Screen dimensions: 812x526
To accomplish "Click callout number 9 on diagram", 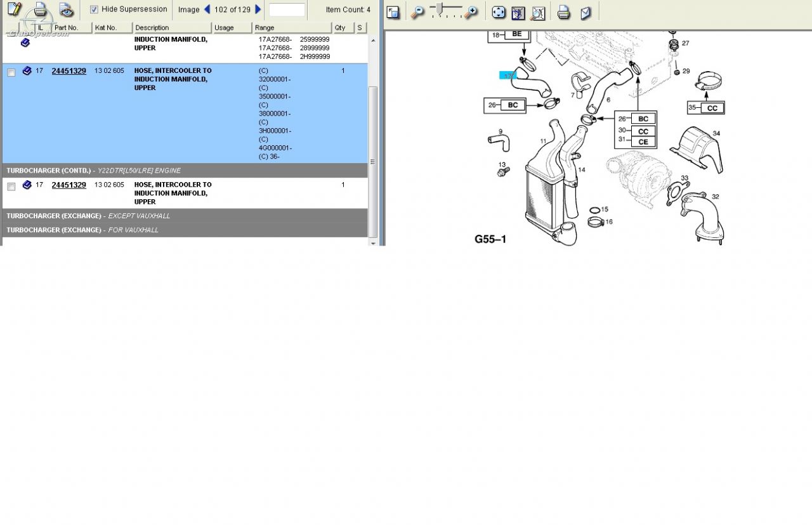I will (x=500, y=131).
